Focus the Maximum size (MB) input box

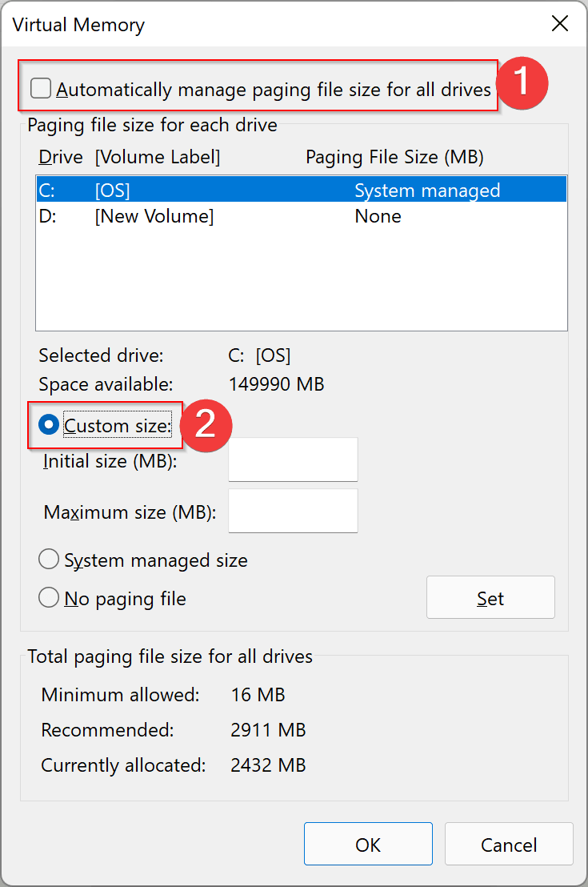(293, 511)
